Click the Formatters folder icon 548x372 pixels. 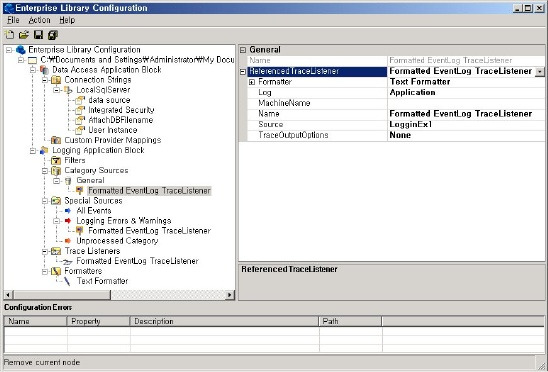pos(56,271)
